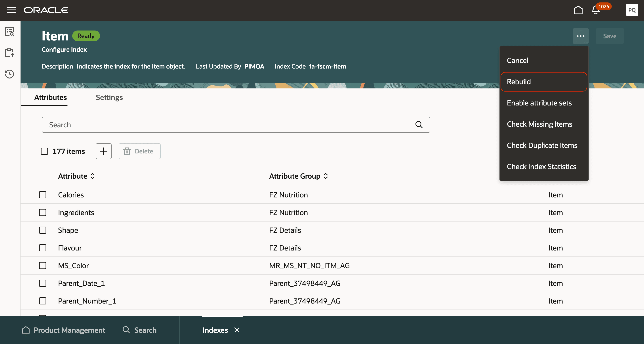The height and width of the screenshot is (344, 644).
Task: Toggle the three-dots actions menu
Action: click(581, 36)
